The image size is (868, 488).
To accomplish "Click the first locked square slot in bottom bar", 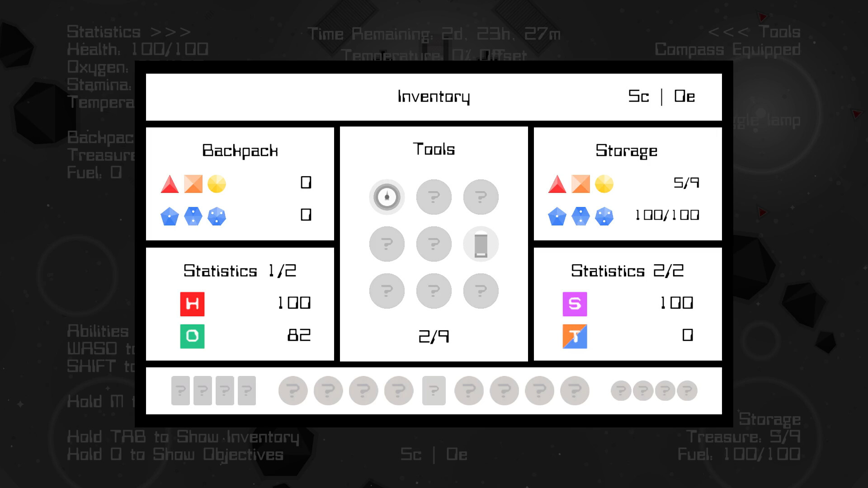I will (x=180, y=390).
